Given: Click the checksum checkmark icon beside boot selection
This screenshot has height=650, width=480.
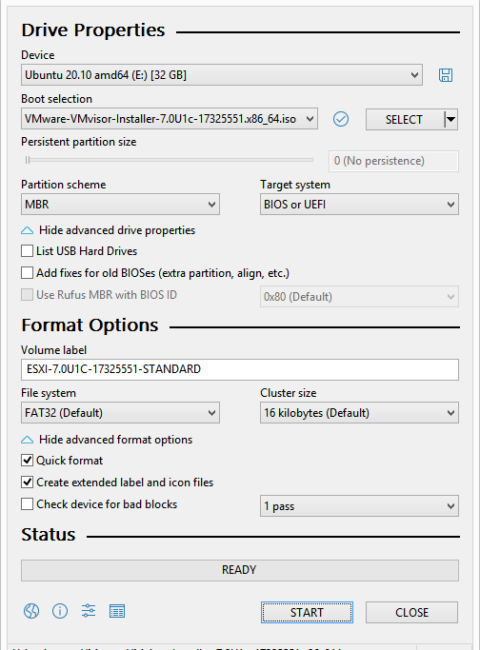Looking at the screenshot, I should [x=341, y=119].
